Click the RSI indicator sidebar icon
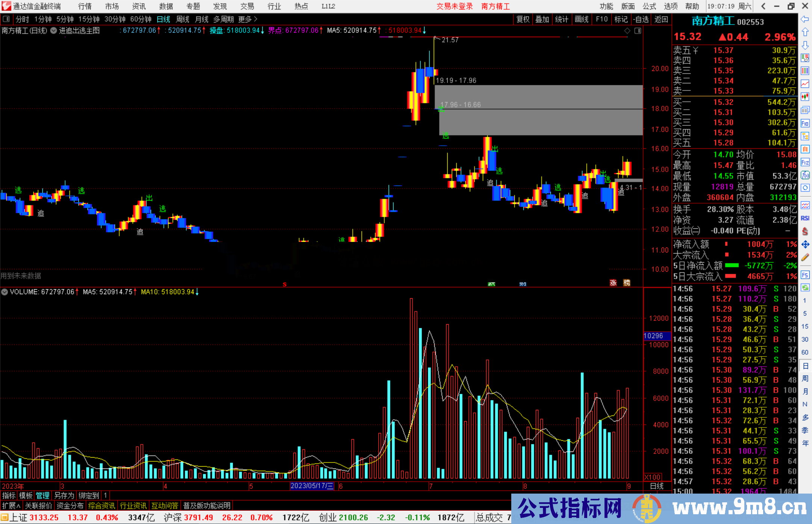 pos(805,218)
